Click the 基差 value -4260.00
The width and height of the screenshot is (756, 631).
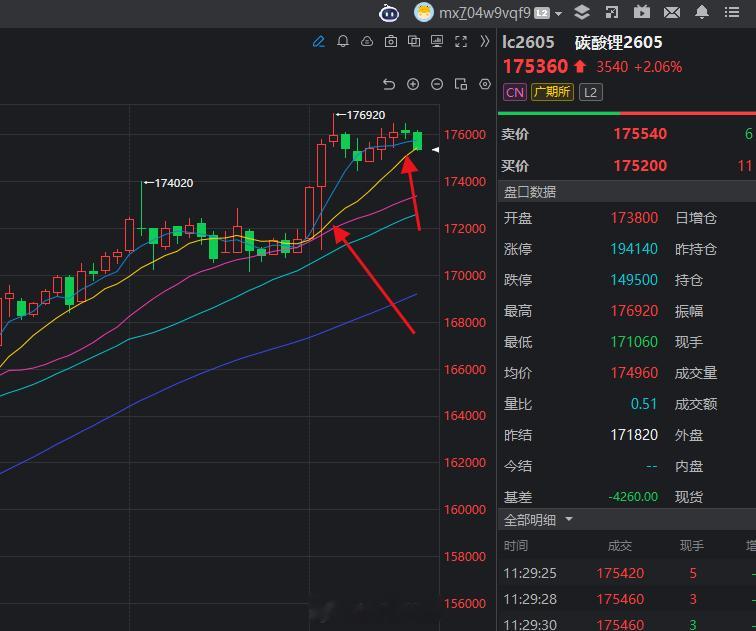[x=633, y=497]
